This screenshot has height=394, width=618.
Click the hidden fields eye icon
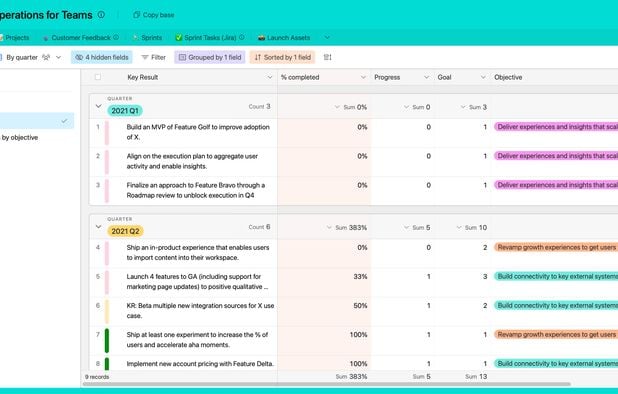(79, 57)
